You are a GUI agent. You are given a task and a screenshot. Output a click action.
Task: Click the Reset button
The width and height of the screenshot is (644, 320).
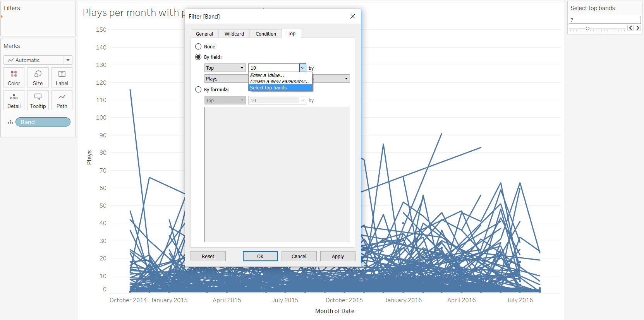(x=208, y=256)
